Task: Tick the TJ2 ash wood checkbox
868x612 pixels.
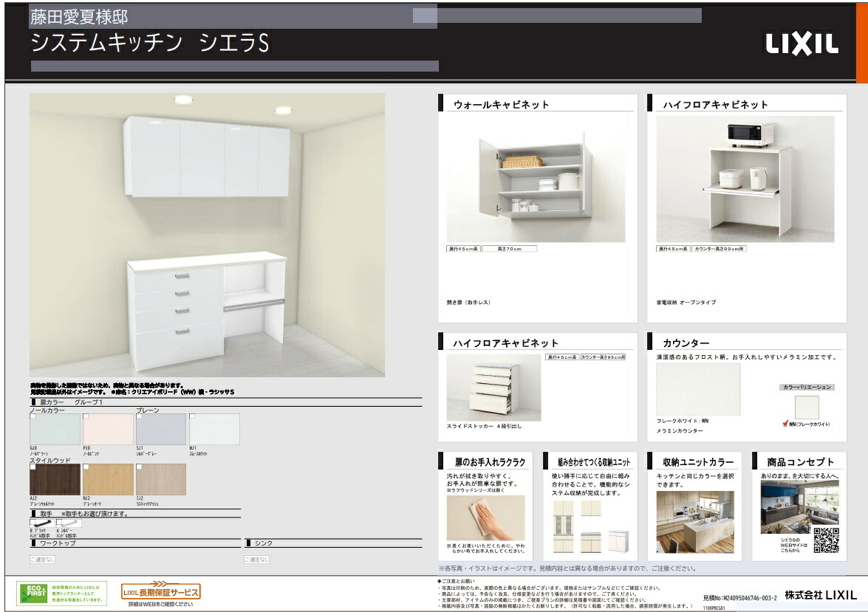Action: pyautogui.click(x=139, y=467)
